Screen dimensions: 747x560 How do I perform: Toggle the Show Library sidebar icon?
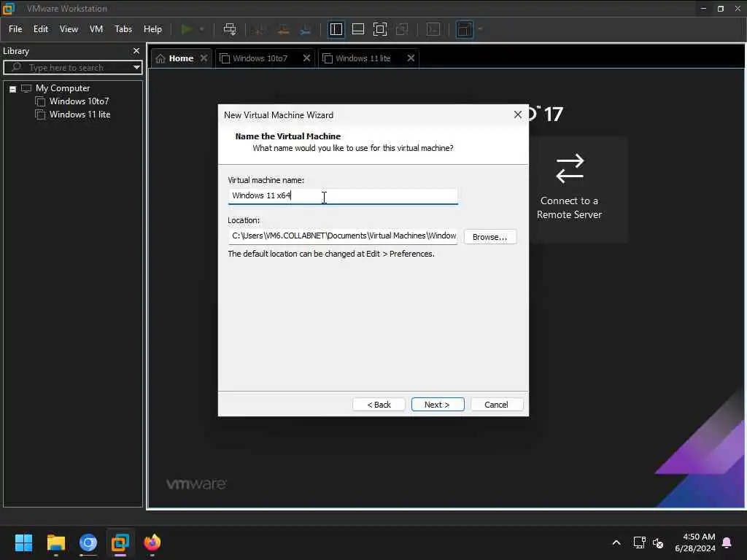tap(336, 29)
